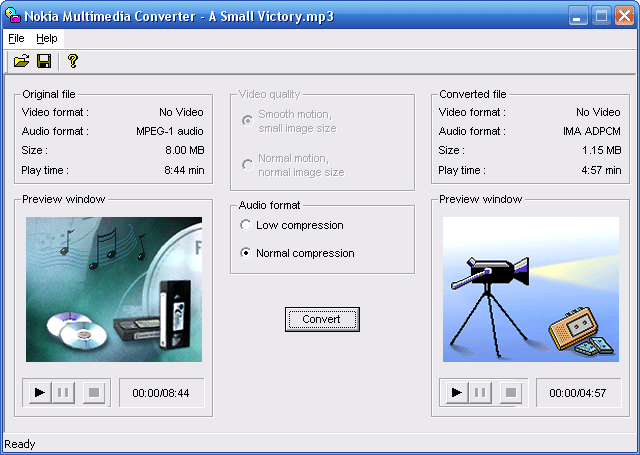Viewport: 640px width, 455px height.
Task: Stop the original file preview
Action: point(93,393)
